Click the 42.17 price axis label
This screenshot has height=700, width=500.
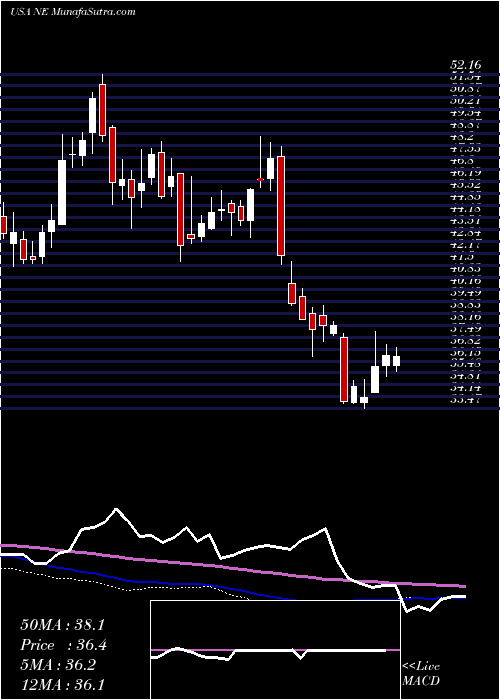(465, 245)
